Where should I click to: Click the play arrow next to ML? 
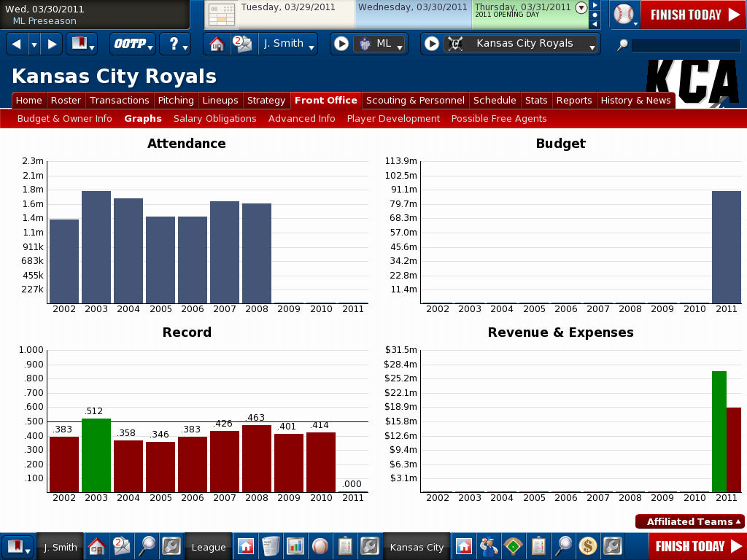click(x=341, y=44)
